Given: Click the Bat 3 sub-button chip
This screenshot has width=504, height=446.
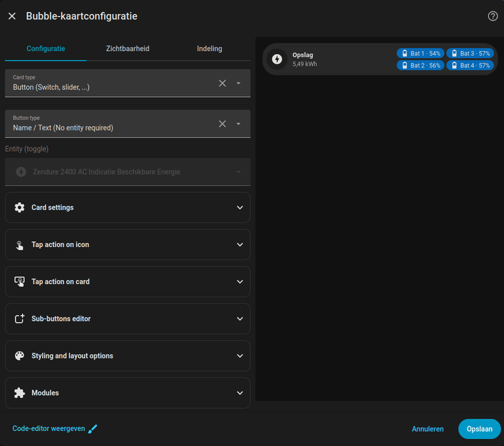Looking at the screenshot, I should [x=470, y=54].
